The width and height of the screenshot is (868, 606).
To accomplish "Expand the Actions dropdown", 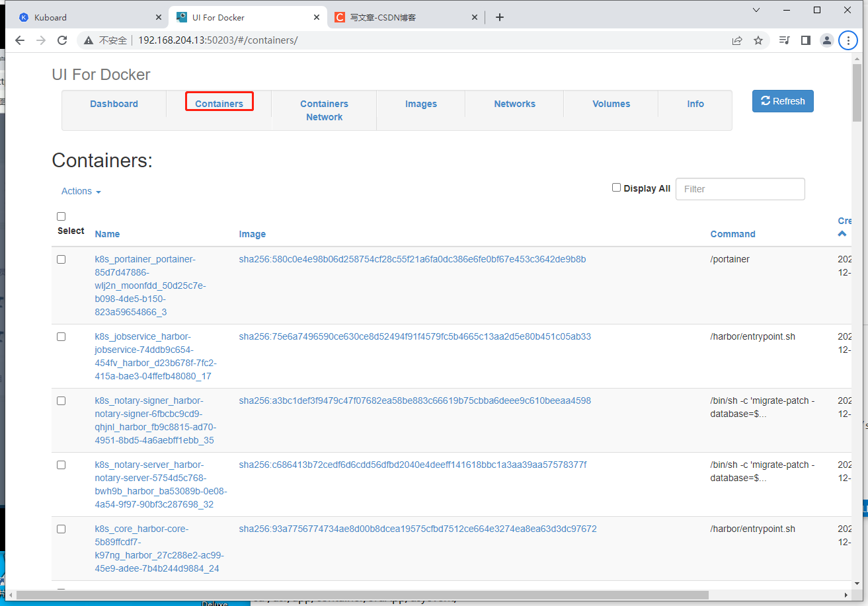I will point(81,191).
